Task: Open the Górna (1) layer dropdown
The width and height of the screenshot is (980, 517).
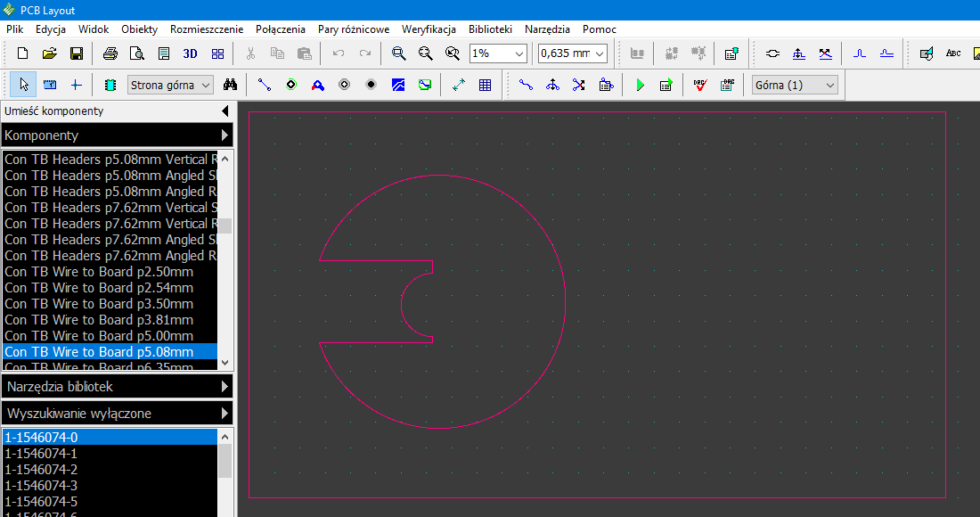Action: pos(795,86)
